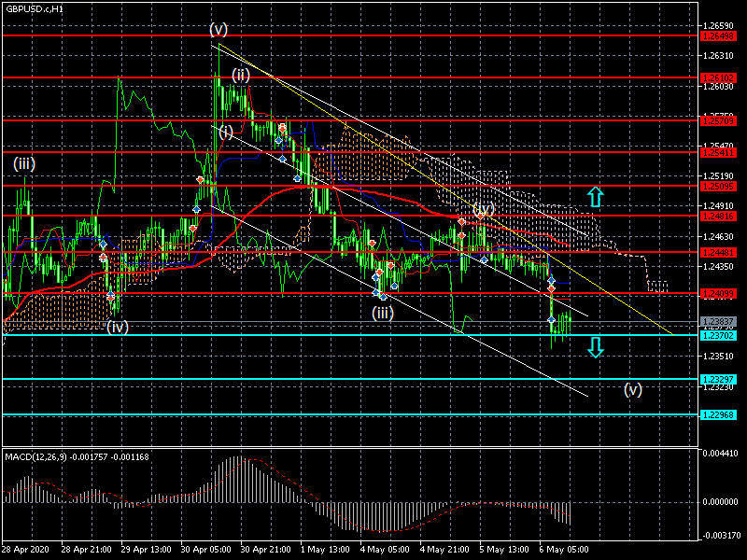Viewport: 747px width, 560px height.
Task: Select the 1.22968 cyan price level tag
Action: 718,415
